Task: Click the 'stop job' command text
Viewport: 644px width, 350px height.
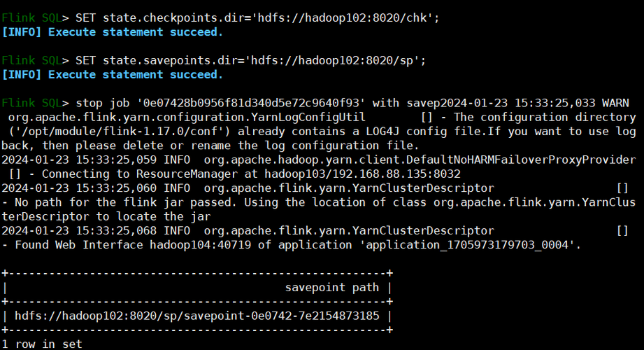Action: pyautogui.click(x=103, y=103)
